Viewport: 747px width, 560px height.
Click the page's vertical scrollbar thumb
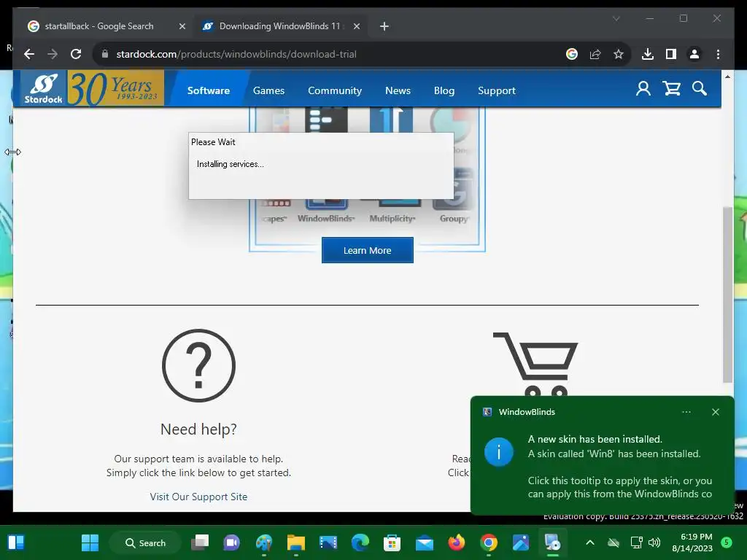[727, 295]
